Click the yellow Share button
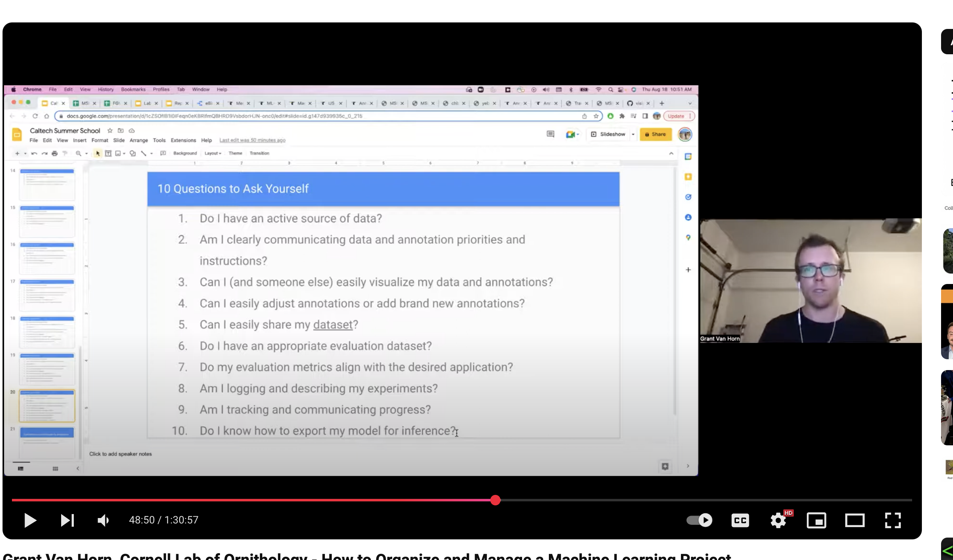 (x=655, y=134)
